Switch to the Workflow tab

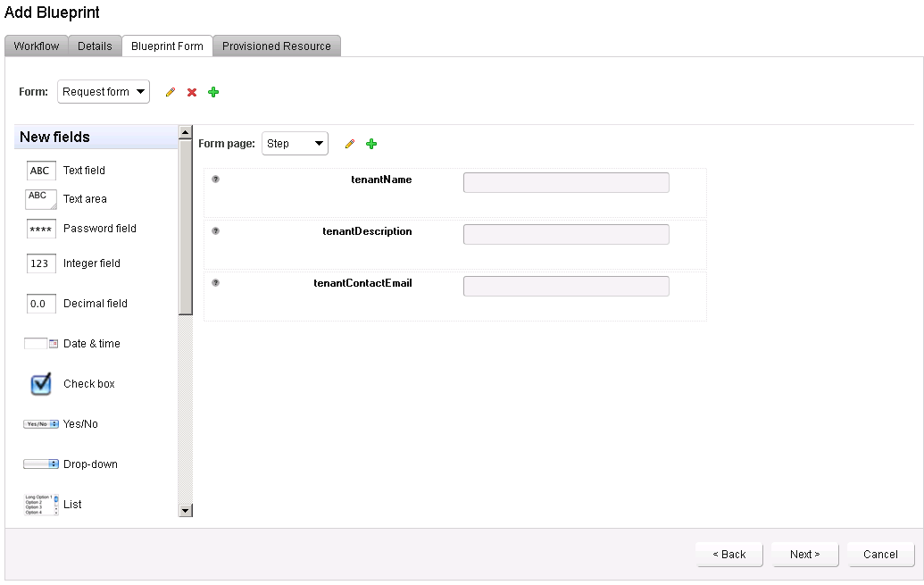coord(37,46)
